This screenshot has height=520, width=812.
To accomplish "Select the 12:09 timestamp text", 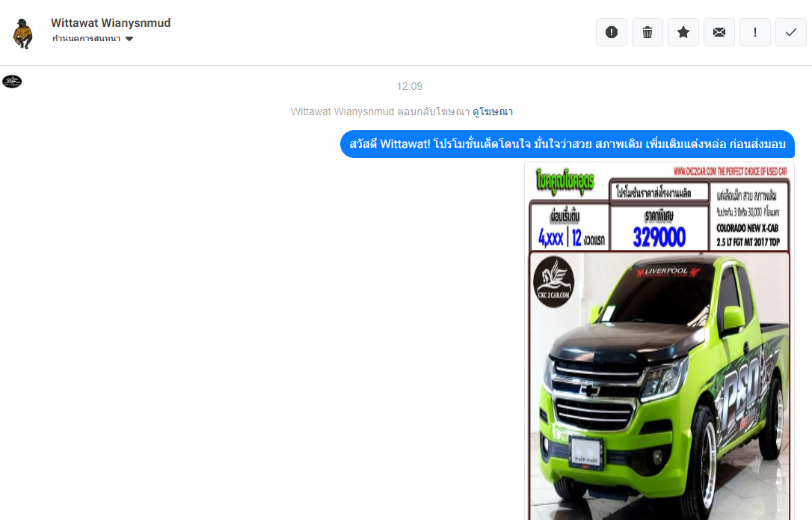I will pos(409,86).
